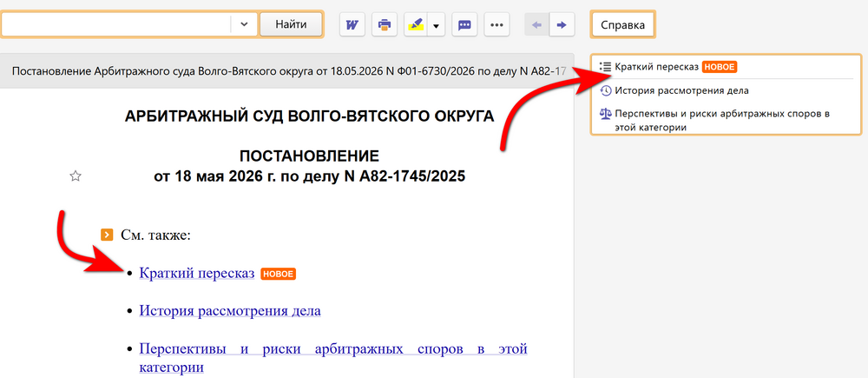Open Перспективы и риски in side panel

tap(722, 120)
